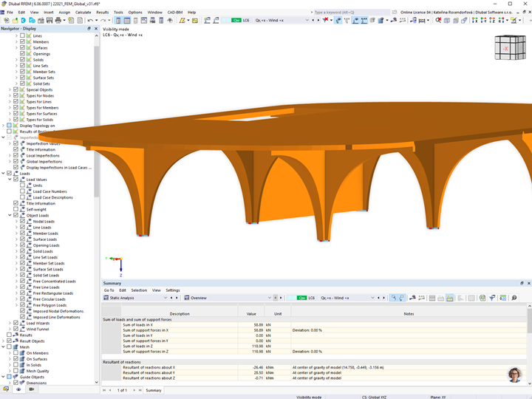Click the magnifier icon in Summary toolbar

click(514, 298)
